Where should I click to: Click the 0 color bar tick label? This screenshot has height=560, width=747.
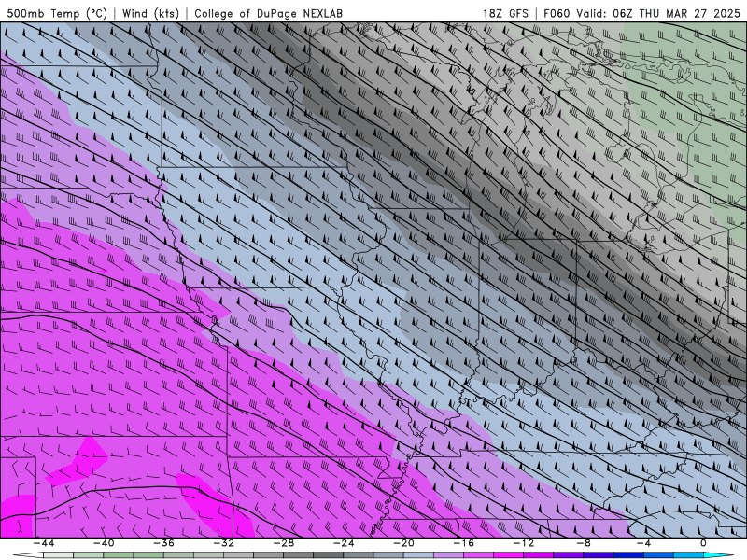coord(704,543)
